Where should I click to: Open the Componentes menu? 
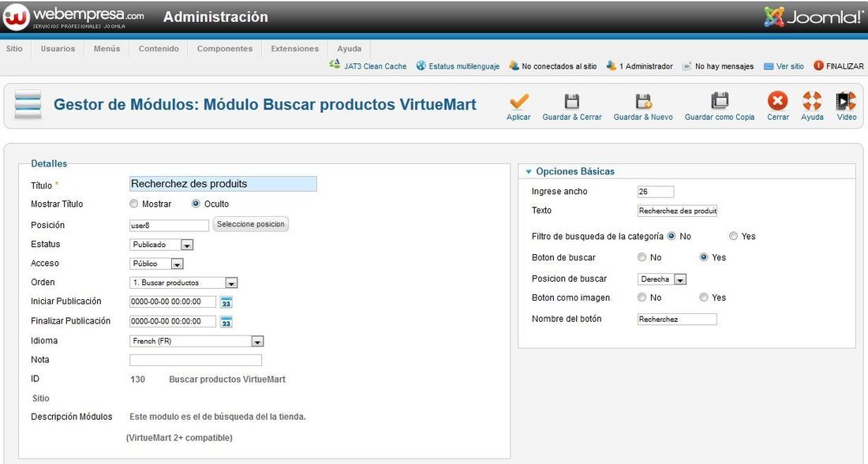[x=225, y=49]
